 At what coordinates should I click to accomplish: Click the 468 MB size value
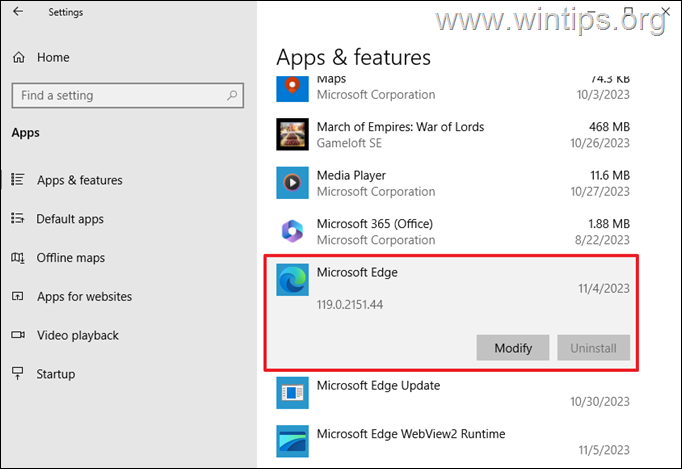pos(609,127)
